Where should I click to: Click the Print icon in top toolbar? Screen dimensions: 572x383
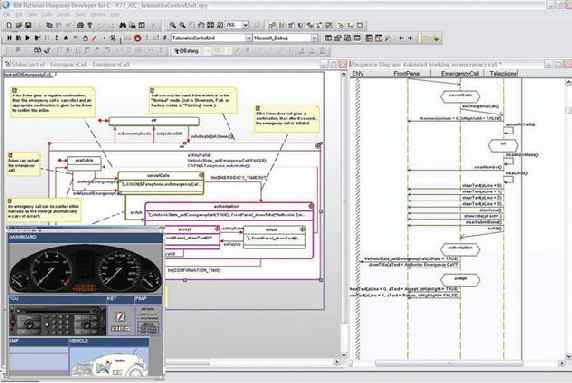pos(81,25)
